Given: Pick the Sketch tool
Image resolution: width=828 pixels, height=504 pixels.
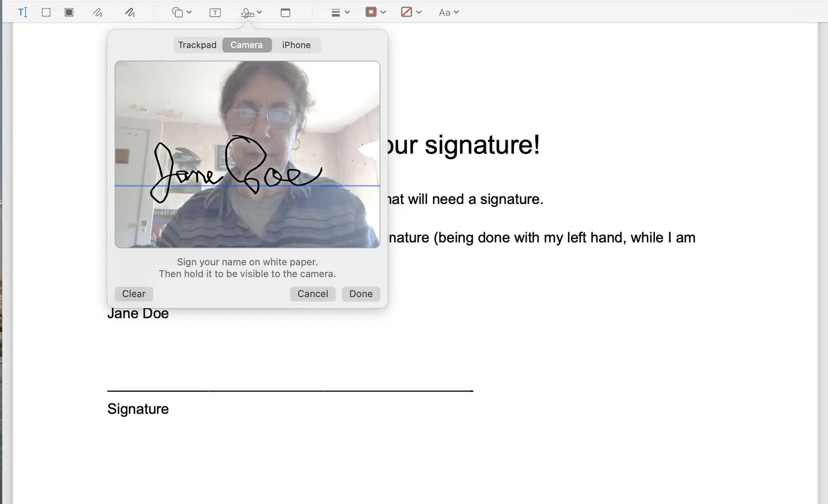Looking at the screenshot, I should pos(98,11).
